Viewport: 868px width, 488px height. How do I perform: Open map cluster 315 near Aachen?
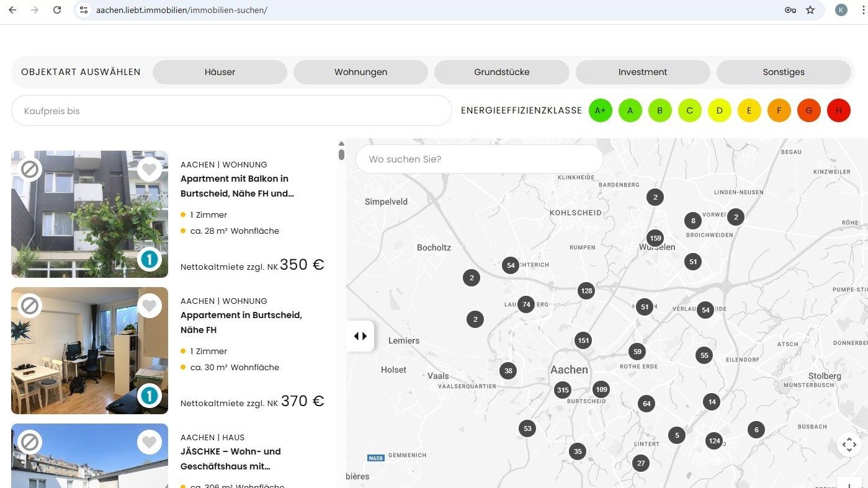coord(563,390)
